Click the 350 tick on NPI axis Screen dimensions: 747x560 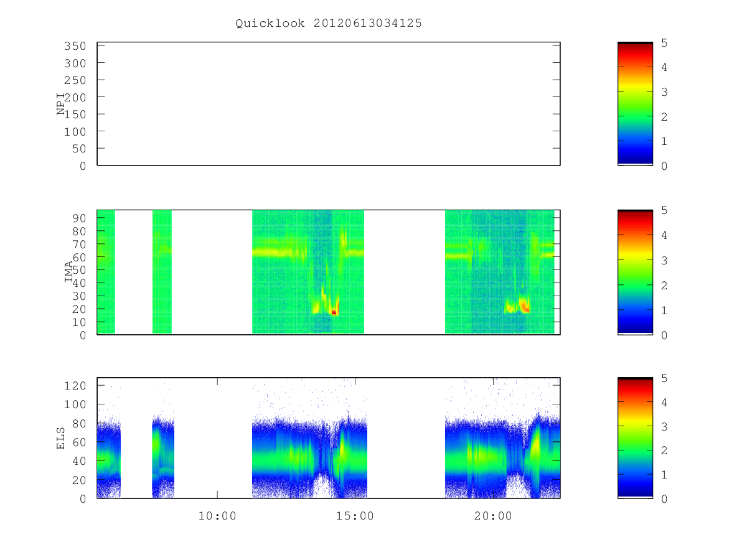click(74, 46)
